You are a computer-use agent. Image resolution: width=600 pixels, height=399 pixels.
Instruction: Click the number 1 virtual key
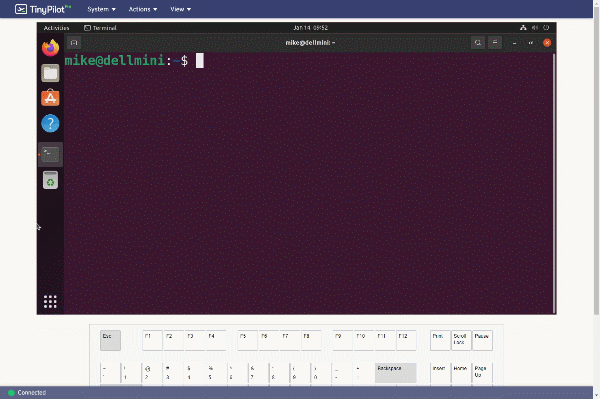[x=131, y=373]
